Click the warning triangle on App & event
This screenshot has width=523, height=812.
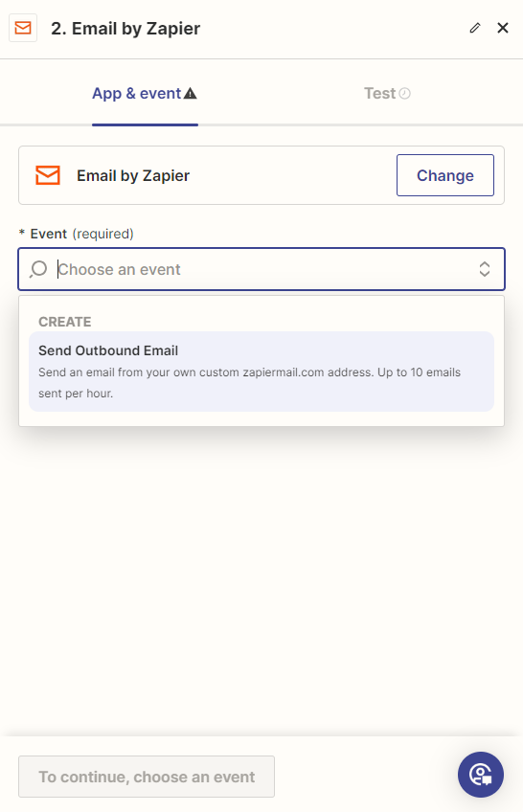click(191, 93)
